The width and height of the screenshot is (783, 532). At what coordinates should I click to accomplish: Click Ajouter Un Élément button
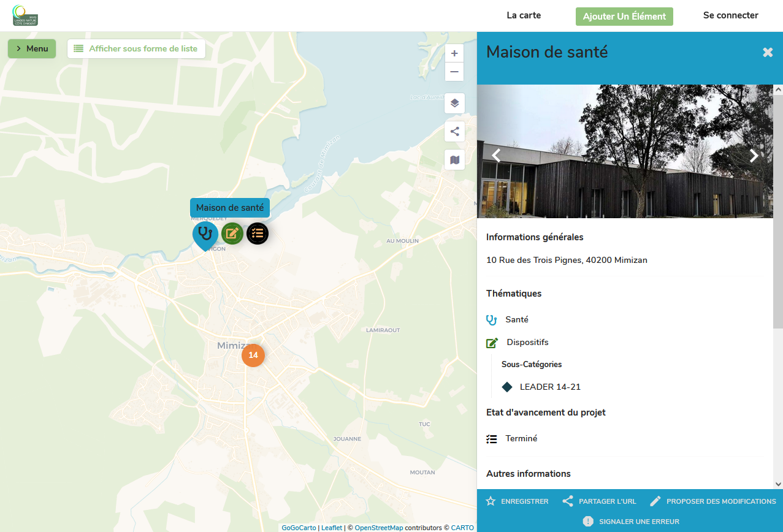click(624, 17)
